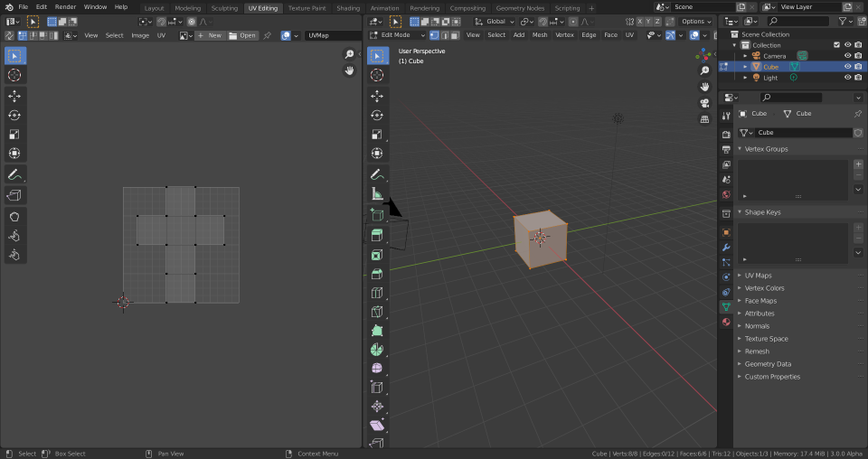Hide the Camera object in outliner
This screenshot has height=459, width=868.
[847, 56]
